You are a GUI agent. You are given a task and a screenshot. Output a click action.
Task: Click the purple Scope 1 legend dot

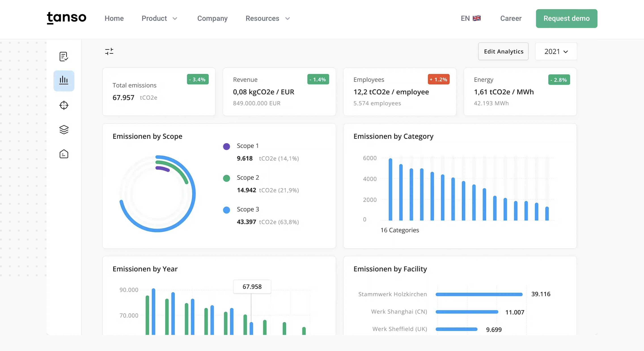(x=226, y=146)
